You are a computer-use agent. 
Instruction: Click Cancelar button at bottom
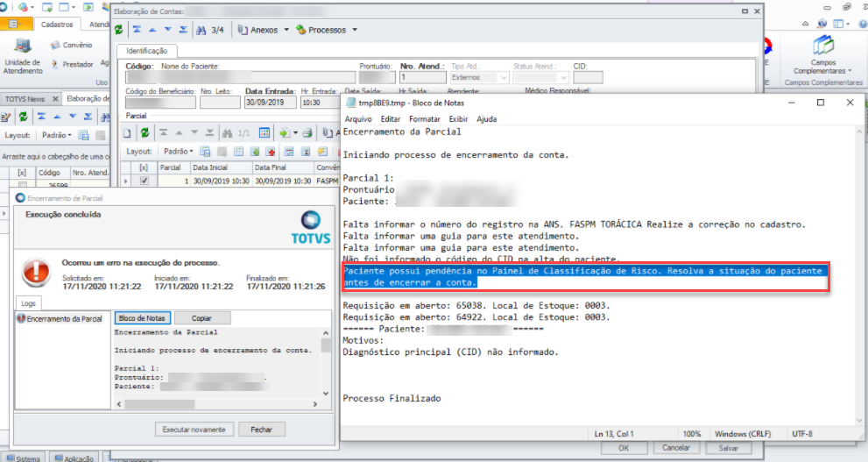click(676, 448)
